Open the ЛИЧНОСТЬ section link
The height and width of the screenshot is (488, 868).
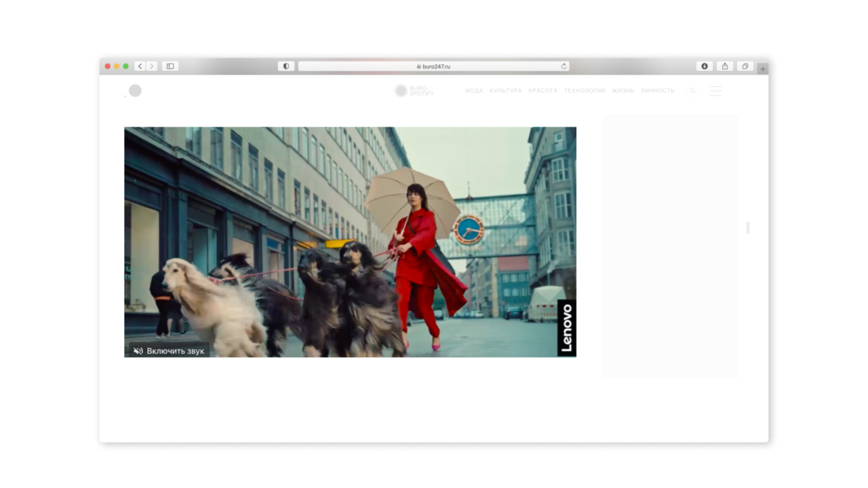(x=657, y=91)
